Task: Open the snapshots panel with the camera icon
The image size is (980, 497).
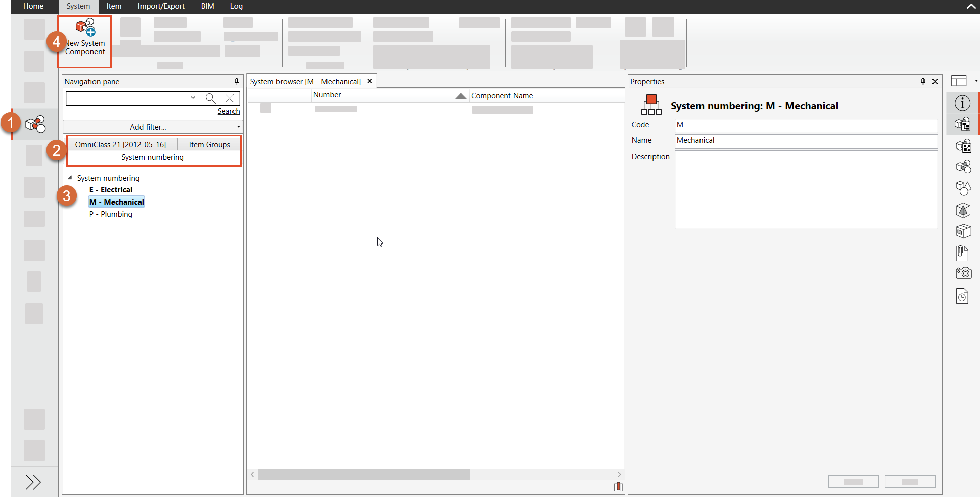Action: pyautogui.click(x=963, y=273)
